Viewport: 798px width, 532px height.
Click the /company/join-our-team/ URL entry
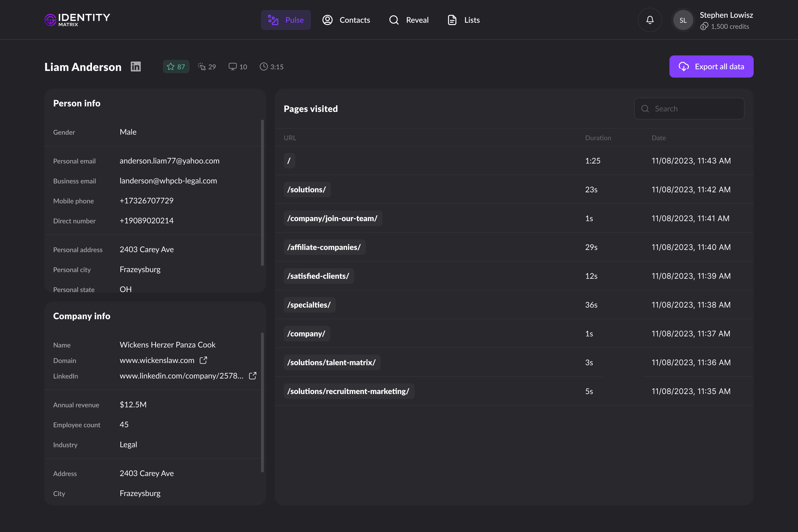pyautogui.click(x=332, y=218)
